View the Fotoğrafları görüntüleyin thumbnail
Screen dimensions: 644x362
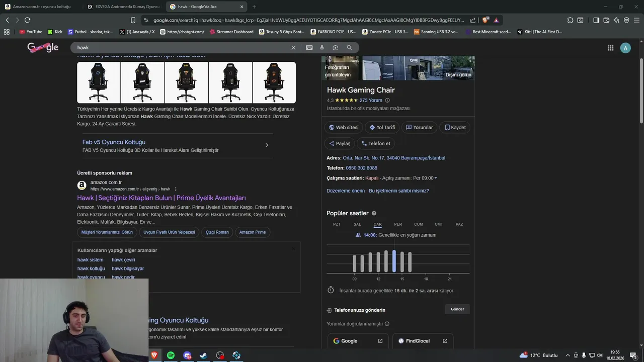(341, 68)
